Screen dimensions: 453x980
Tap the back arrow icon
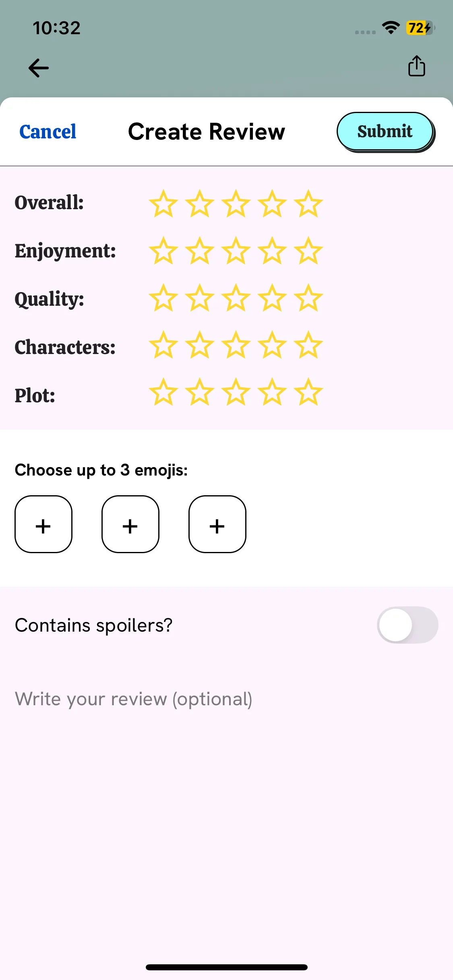[x=39, y=68]
